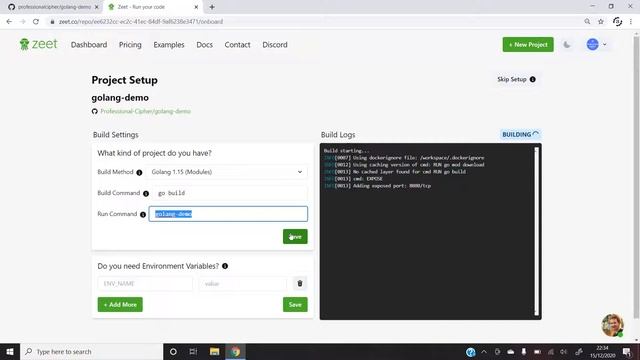Screen dimensions: 640x360
Task: Click the Run Command field
Action: (x=228, y=214)
